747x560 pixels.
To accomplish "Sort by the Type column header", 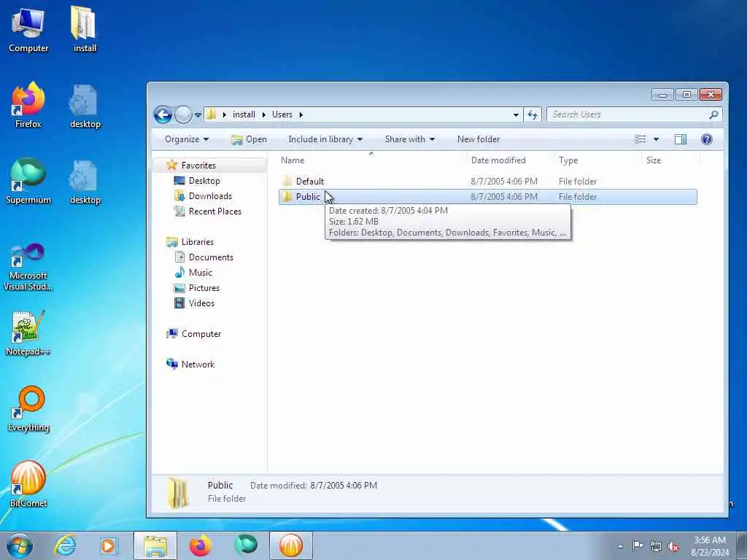I will 597,160.
